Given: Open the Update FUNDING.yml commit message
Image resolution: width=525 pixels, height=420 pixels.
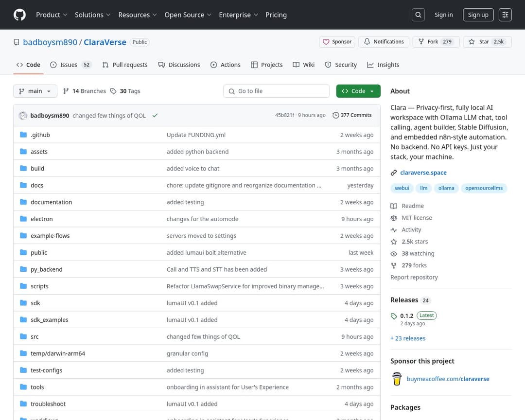Looking at the screenshot, I should pyautogui.click(x=196, y=135).
